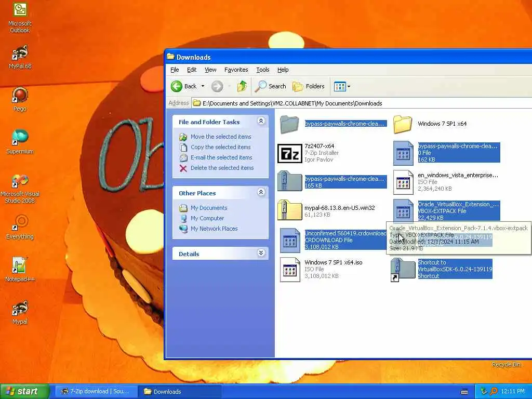Select the Windows 7 SP1 x64 folder icon
Viewport: 532px width, 399px height.
403,124
